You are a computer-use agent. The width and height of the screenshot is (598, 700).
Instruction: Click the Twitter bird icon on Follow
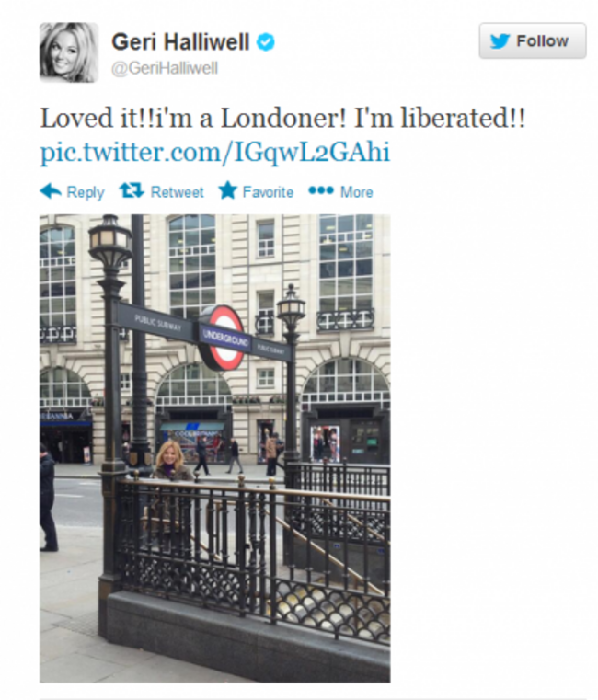(x=500, y=41)
